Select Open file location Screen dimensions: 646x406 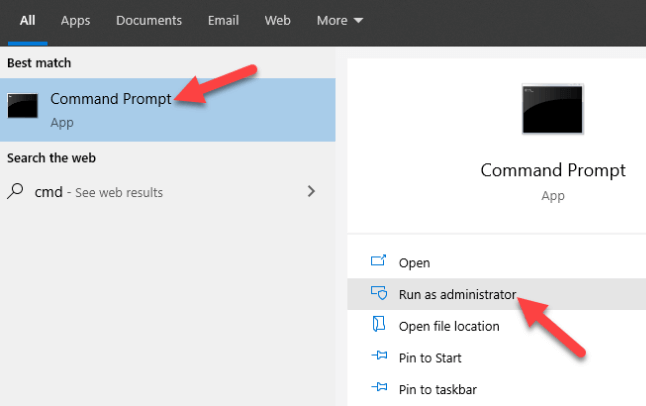click(x=449, y=325)
